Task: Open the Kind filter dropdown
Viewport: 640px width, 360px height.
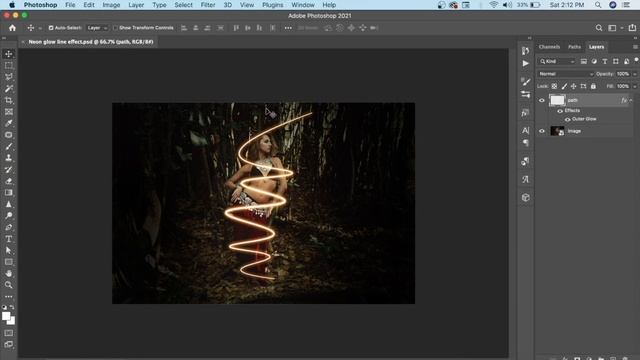Action: point(557,61)
